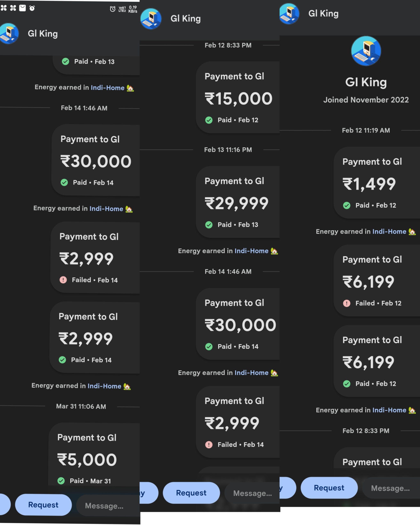Tap the alarm icon beside the mail icon
Screen dimensions: 420x525
click(32, 8)
